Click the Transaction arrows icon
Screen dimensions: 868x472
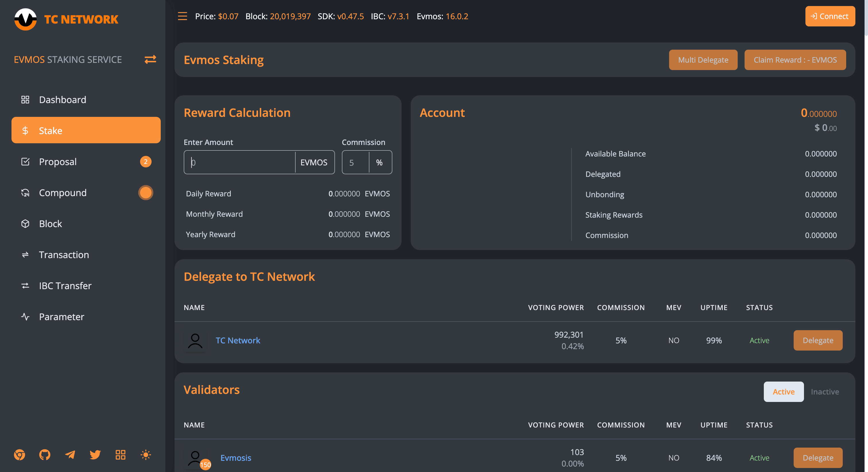[x=25, y=255]
